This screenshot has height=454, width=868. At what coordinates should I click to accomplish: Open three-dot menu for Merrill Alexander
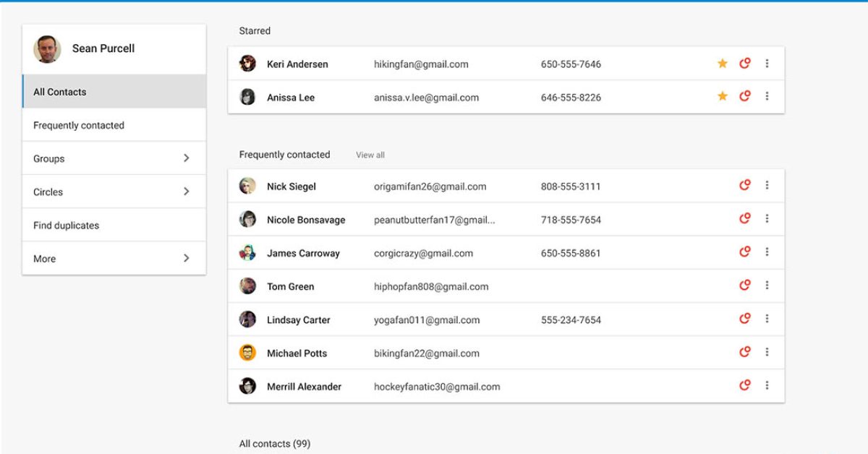click(x=767, y=386)
